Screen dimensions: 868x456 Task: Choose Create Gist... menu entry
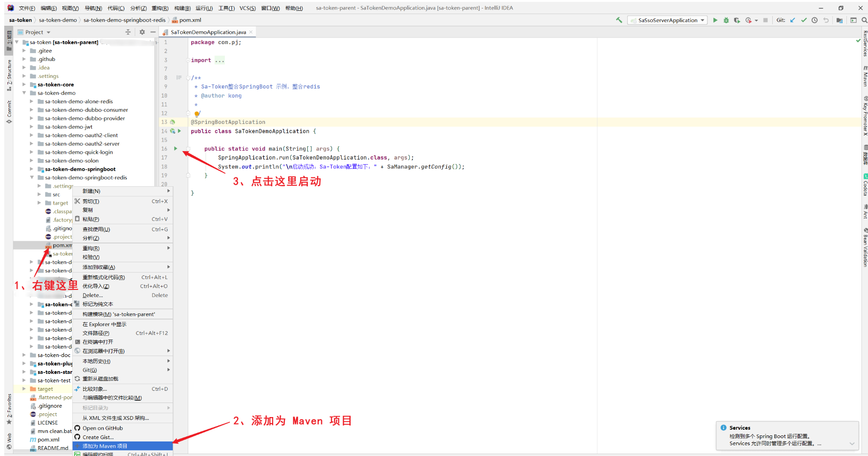pos(123,437)
